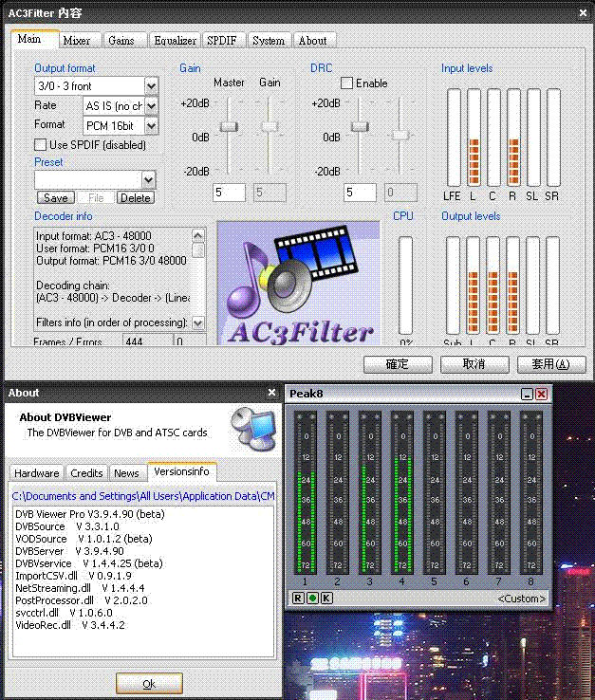Viewport: 595px width, 700px height.
Task: Expand the Preset dropdown
Action: [x=148, y=180]
